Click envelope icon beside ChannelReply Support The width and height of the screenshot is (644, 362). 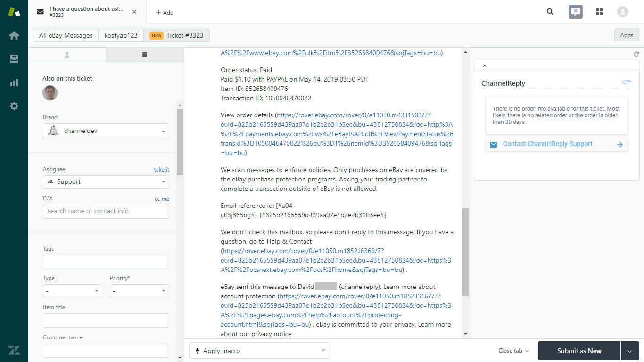click(494, 145)
